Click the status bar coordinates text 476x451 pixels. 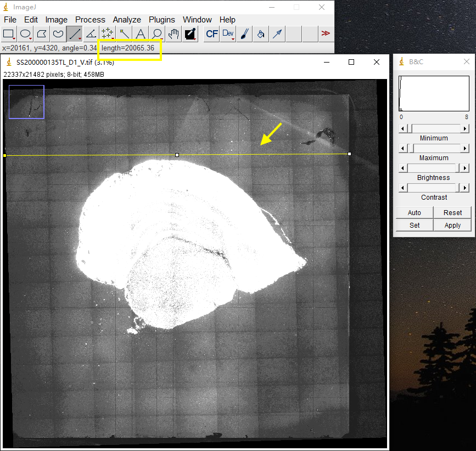click(x=49, y=48)
